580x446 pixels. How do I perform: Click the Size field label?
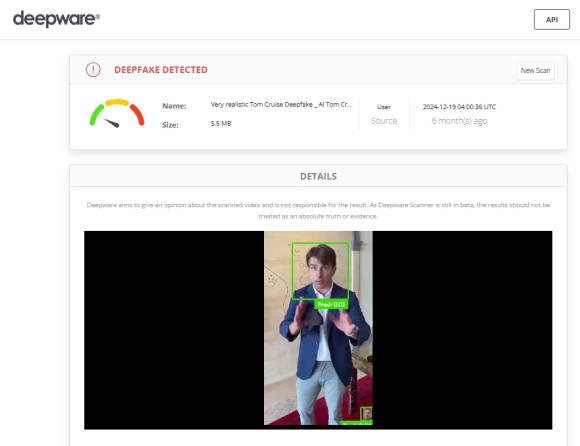click(x=170, y=125)
